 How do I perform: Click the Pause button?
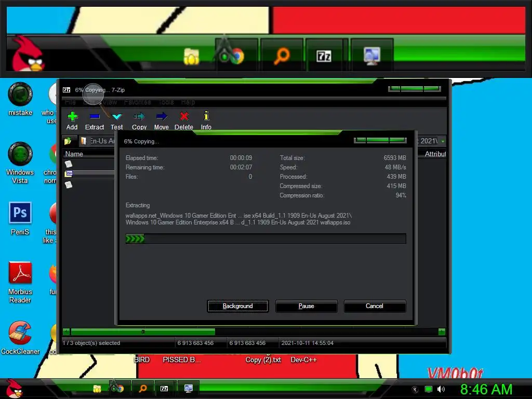[x=307, y=306]
